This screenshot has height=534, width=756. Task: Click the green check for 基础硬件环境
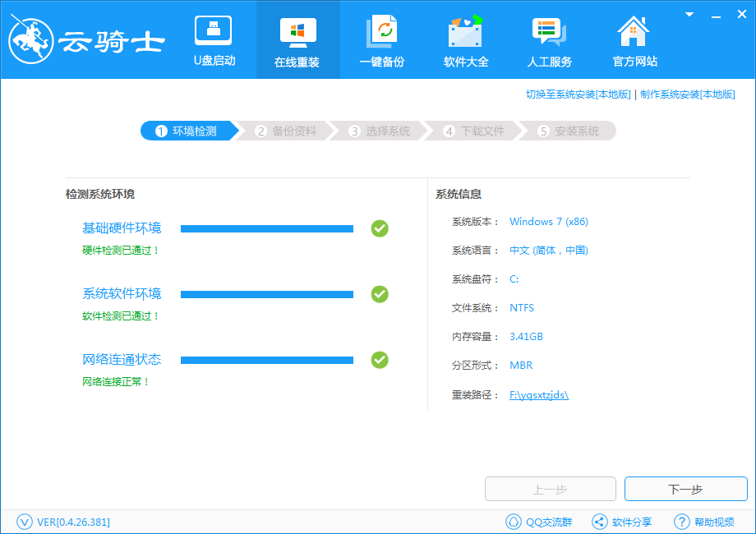(x=380, y=228)
